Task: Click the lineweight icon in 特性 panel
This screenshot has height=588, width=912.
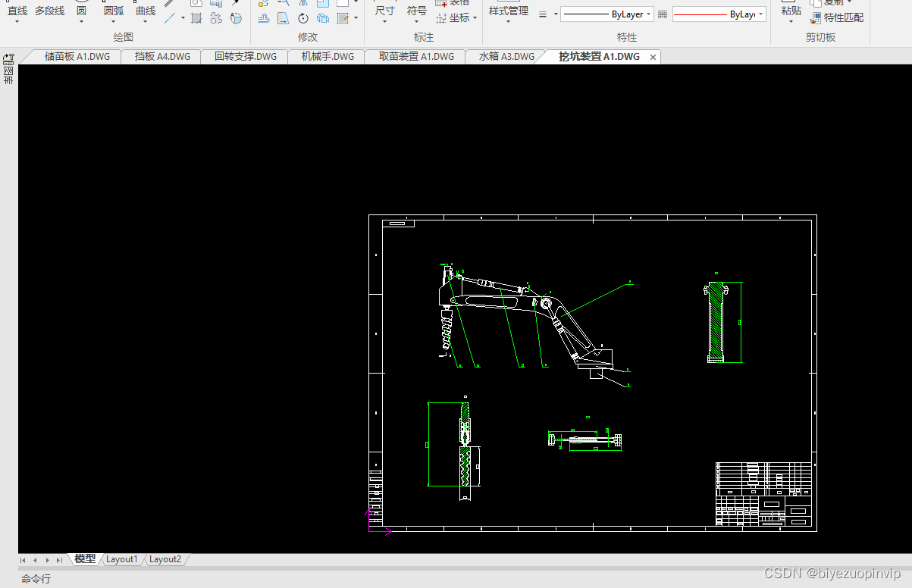Action: (543, 14)
